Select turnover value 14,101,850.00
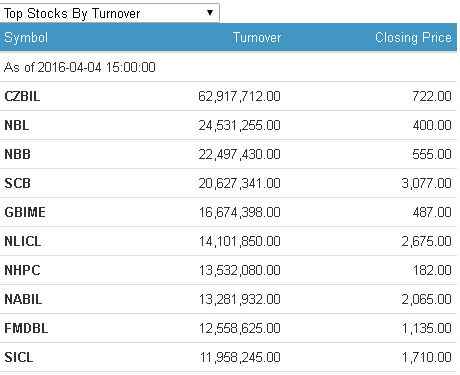The image size is (460, 375). [x=240, y=241]
